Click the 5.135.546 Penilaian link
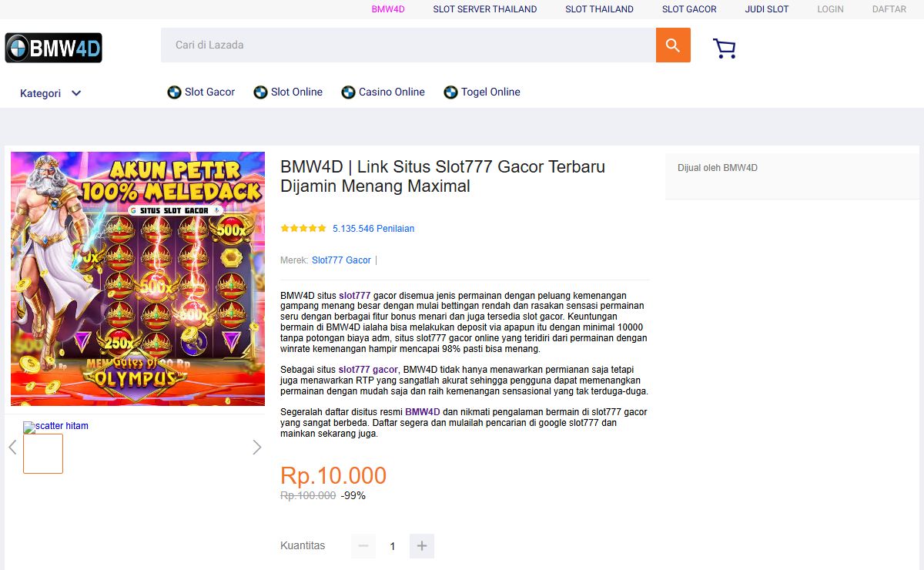The width and height of the screenshot is (924, 570). pyautogui.click(x=373, y=229)
